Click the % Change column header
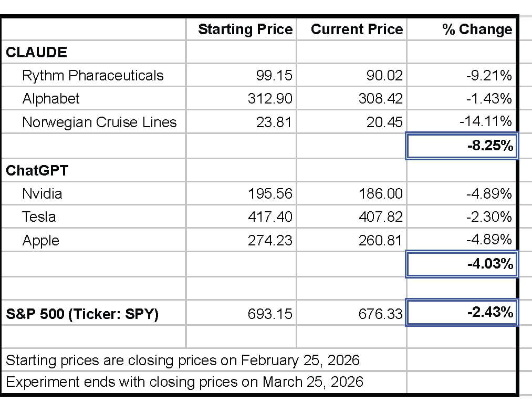 click(x=476, y=29)
